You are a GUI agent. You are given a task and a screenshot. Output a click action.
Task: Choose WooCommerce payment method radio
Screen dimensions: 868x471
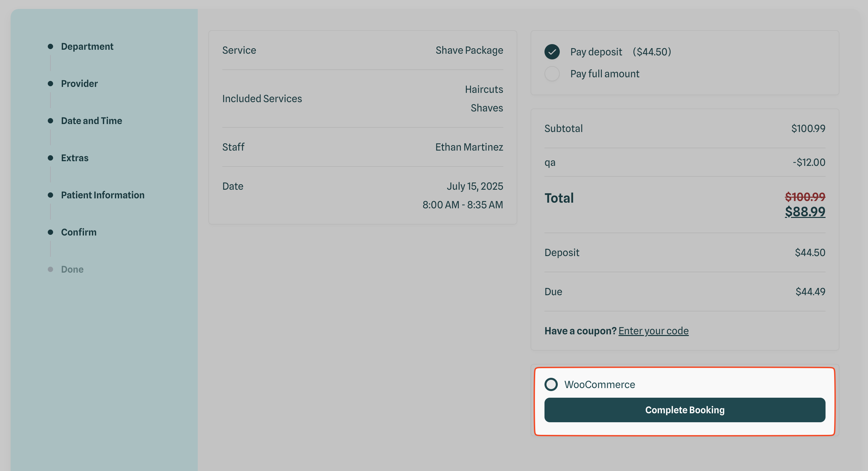click(551, 384)
